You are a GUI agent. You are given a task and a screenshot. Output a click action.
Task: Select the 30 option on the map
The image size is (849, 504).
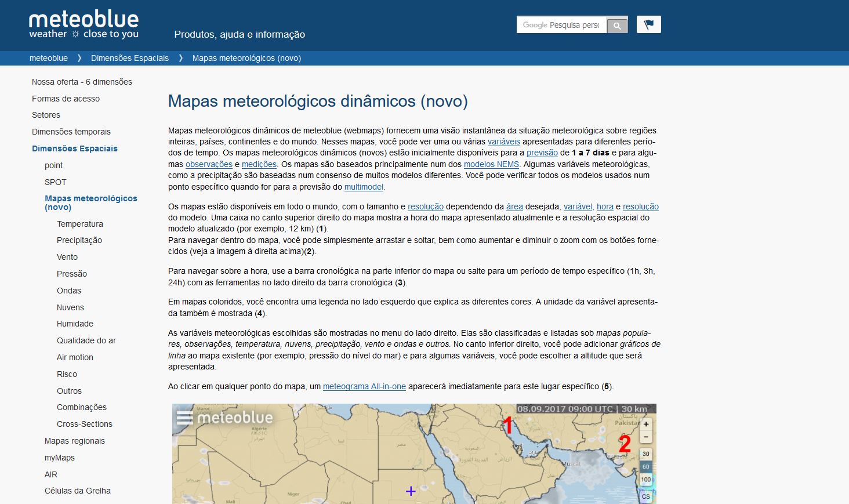[646, 454]
